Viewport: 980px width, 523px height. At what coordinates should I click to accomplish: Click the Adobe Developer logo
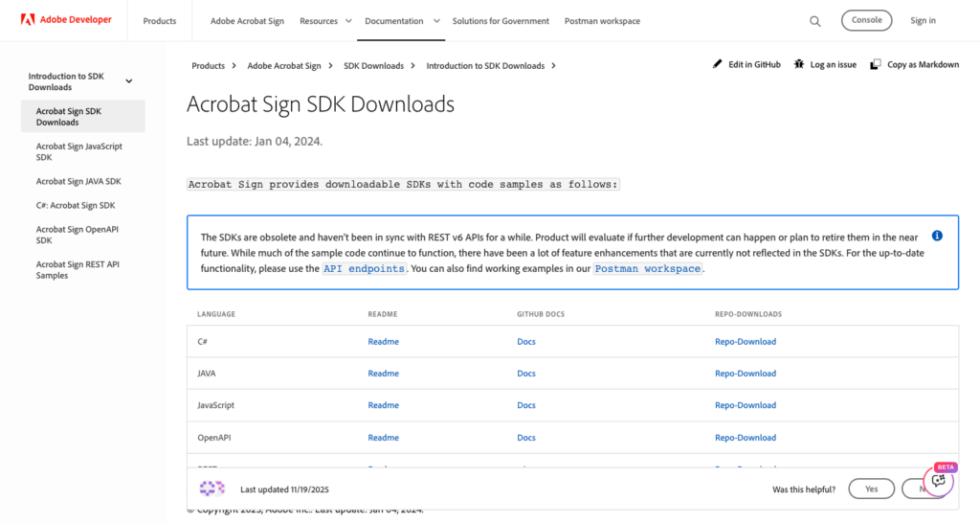66,20
